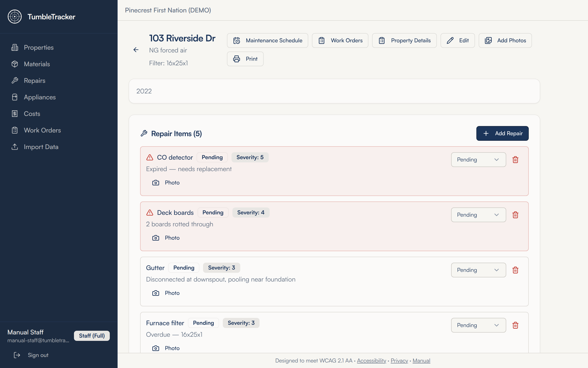
Task: Click the Severity: 4 badge
Action: click(x=251, y=213)
